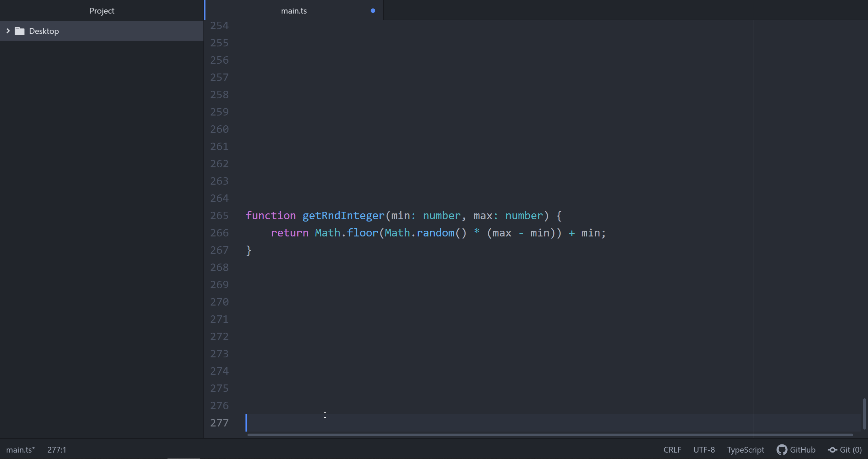Click the main.ts* file name in status bar

pyautogui.click(x=20, y=450)
